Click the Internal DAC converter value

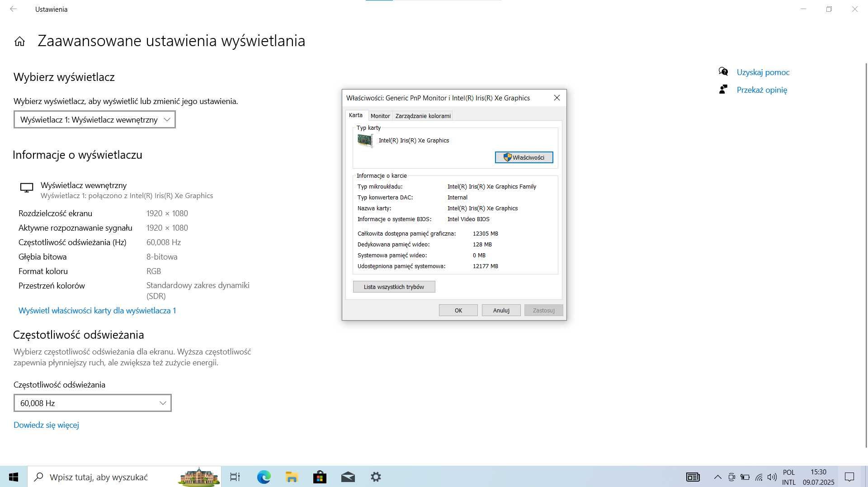tap(457, 198)
